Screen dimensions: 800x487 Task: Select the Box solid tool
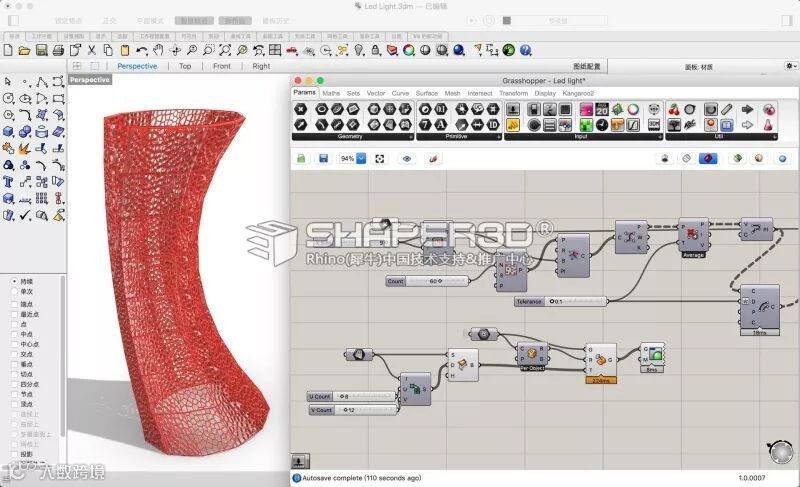(8, 132)
